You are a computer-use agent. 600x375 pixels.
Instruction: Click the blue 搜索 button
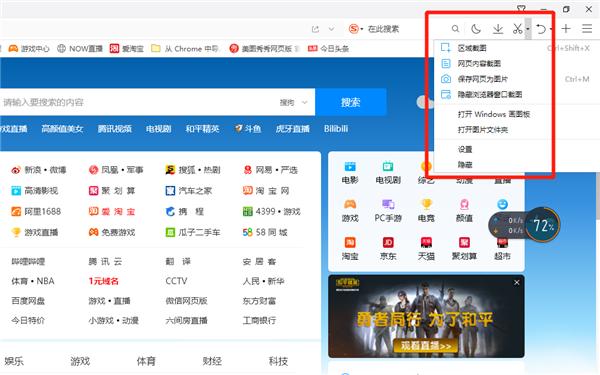click(351, 102)
